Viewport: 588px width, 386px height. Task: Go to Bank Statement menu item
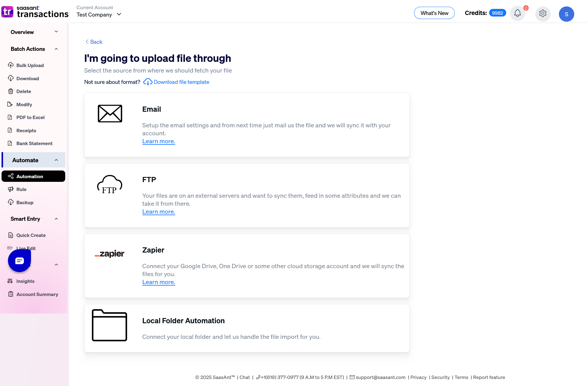pyautogui.click(x=34, y=143)
